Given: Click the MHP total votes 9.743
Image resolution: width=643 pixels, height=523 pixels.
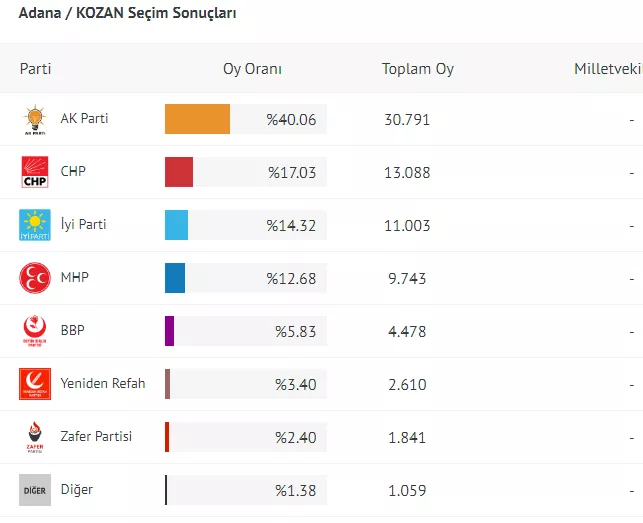Looking at the screenshot, I should pos(407,278).
